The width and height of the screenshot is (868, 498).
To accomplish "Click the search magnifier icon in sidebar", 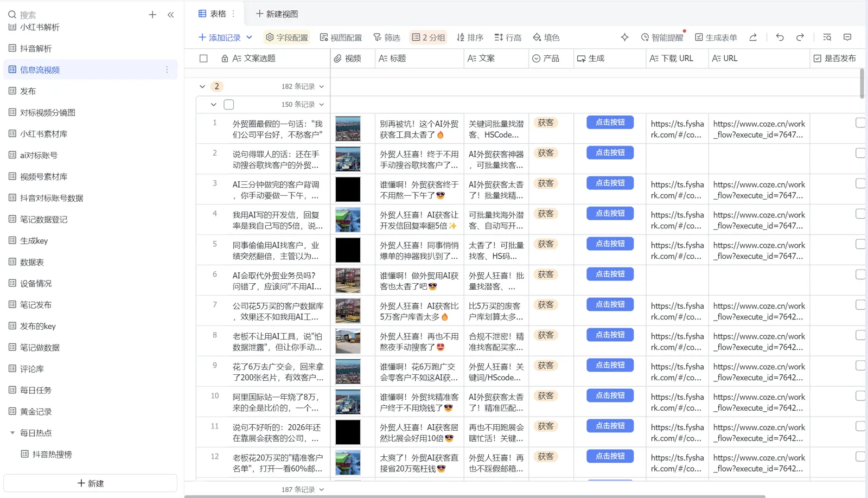I will (x=12, y=15).
